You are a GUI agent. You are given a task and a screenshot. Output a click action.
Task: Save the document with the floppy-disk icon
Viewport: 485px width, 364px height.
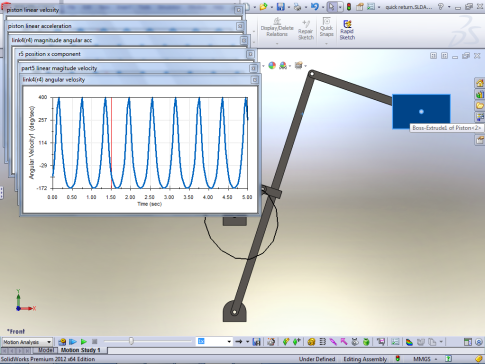pyautogui.click(x=281, y=7)
